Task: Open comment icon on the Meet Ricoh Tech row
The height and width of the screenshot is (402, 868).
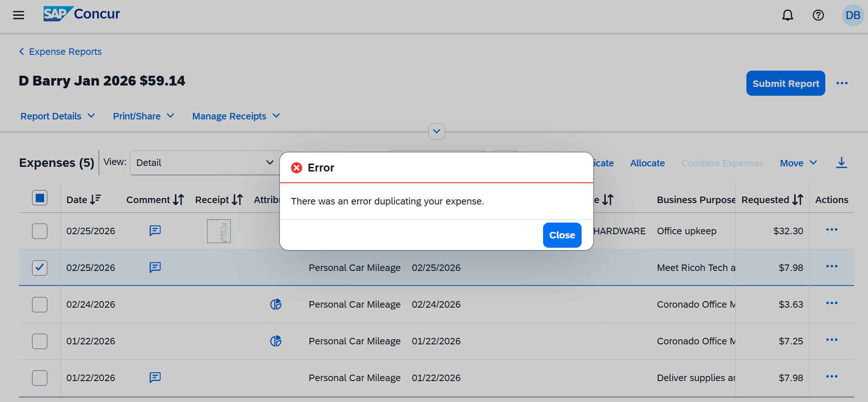Action: (x=155, y=267)
